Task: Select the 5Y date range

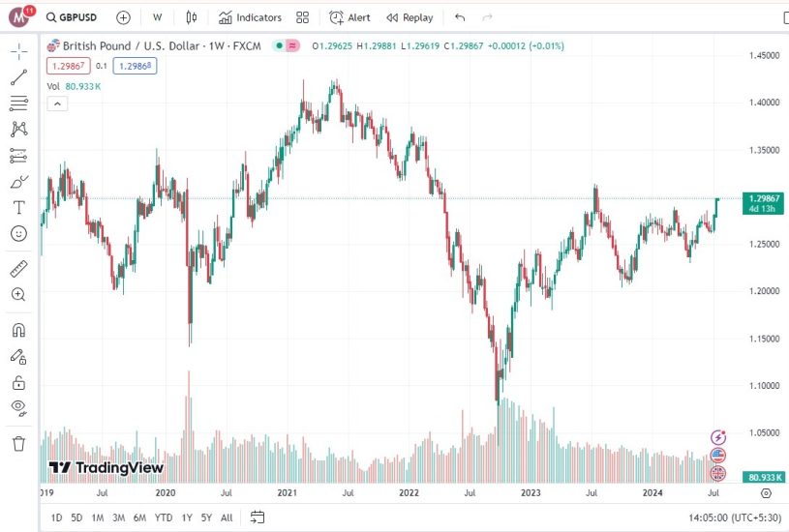Action: click(206, 517)
